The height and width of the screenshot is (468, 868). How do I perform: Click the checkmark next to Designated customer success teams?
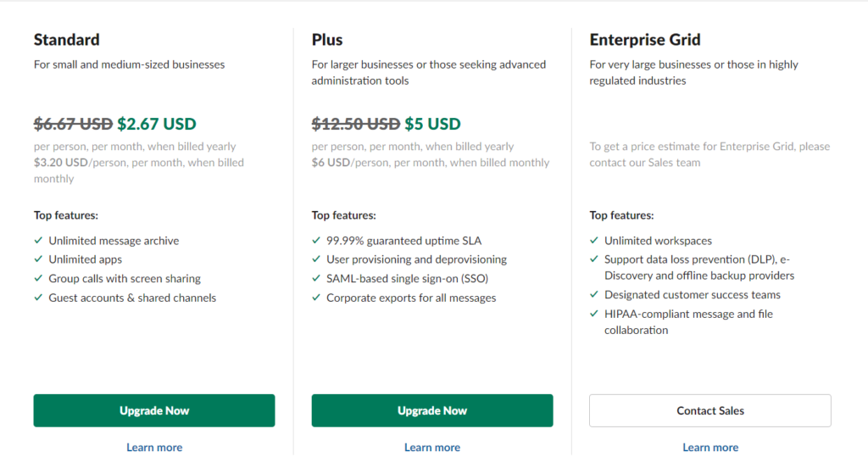tap(594, 295)
